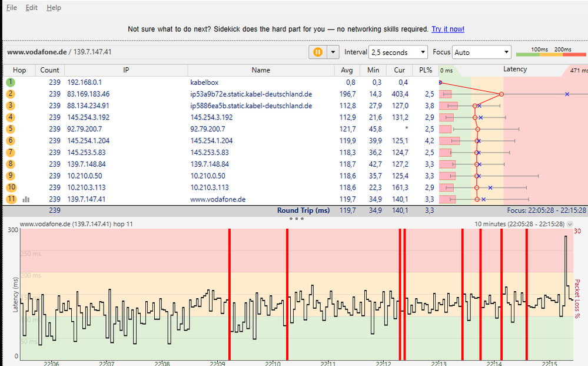Open the Interval 2,5 seconds combo box

coord(398,52)
